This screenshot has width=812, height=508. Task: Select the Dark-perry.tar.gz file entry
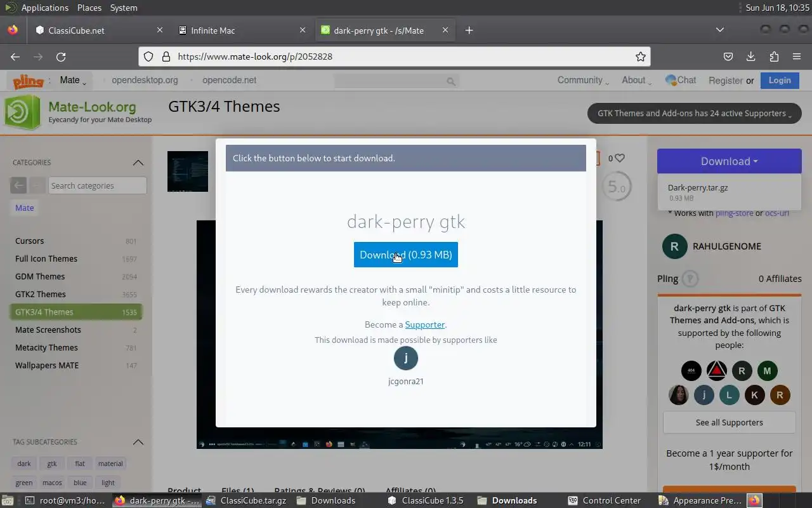[730, 192]
